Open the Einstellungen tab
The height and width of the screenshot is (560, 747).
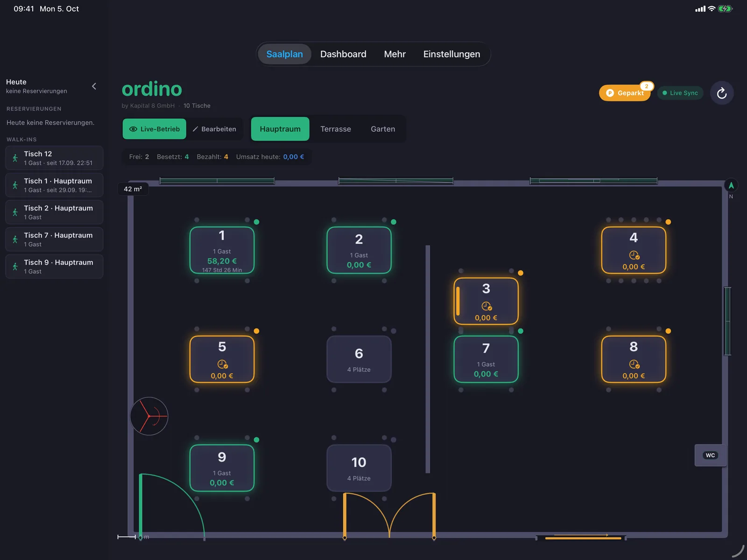tap(451, 54)
